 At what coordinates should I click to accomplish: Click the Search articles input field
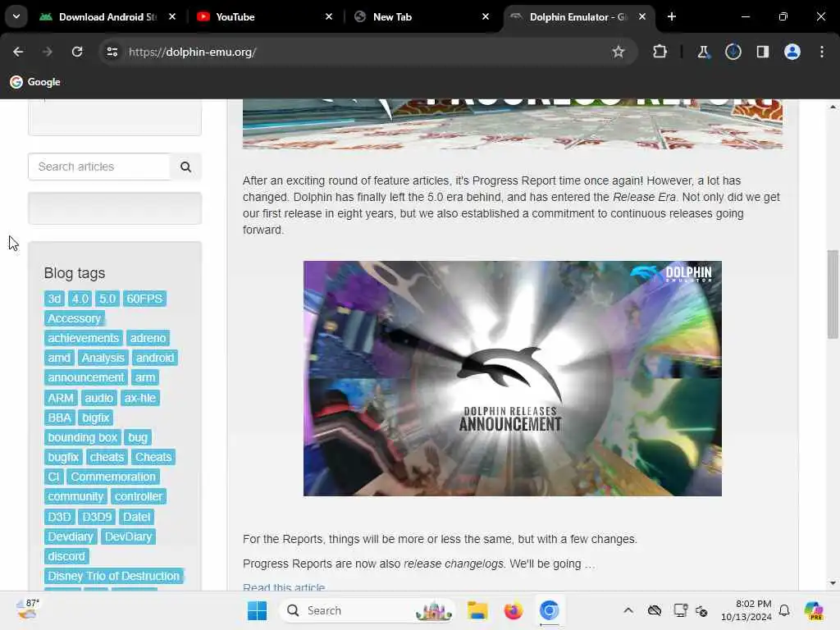pos(99,167)
